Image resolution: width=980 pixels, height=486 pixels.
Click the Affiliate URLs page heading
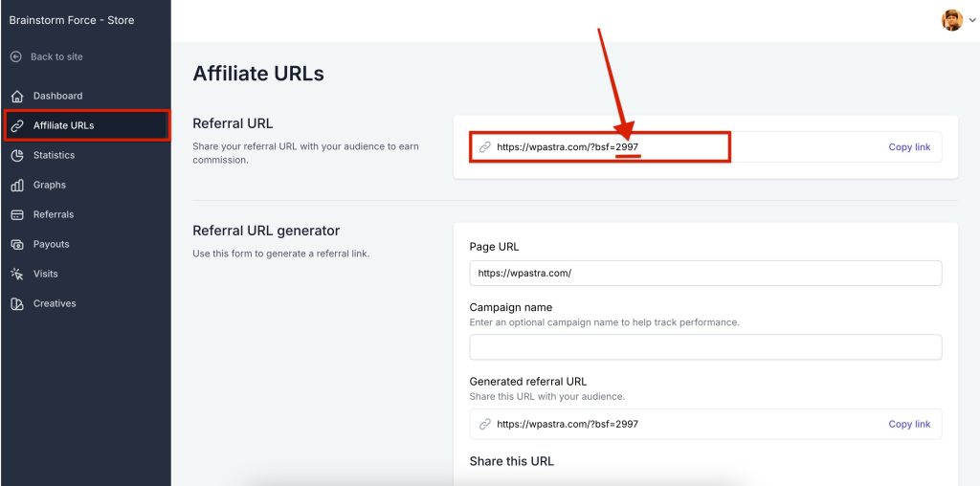(258, 74)
